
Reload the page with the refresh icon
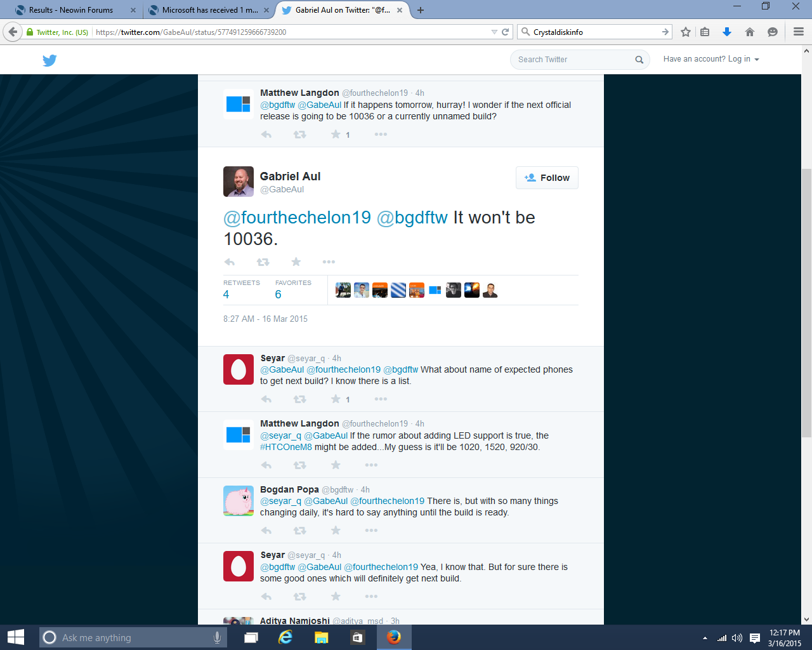point(506,32)
